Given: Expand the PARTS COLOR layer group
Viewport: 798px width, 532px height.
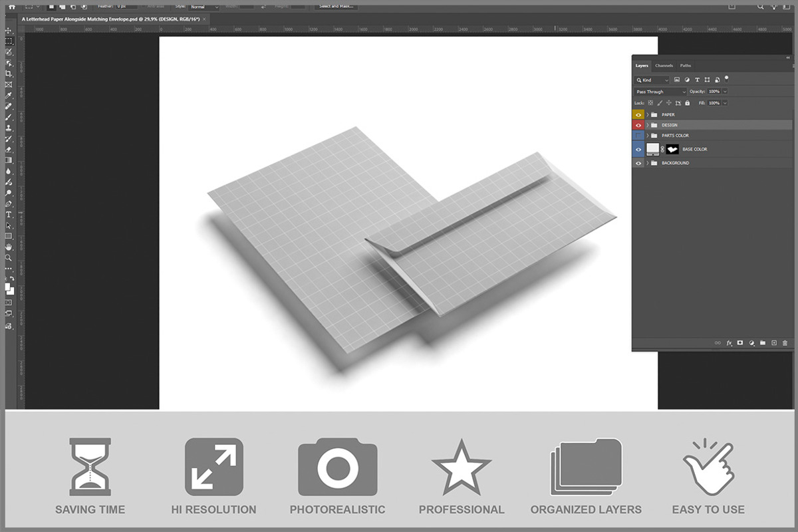Looking at the screenshot, I should [x=648, y=136].
